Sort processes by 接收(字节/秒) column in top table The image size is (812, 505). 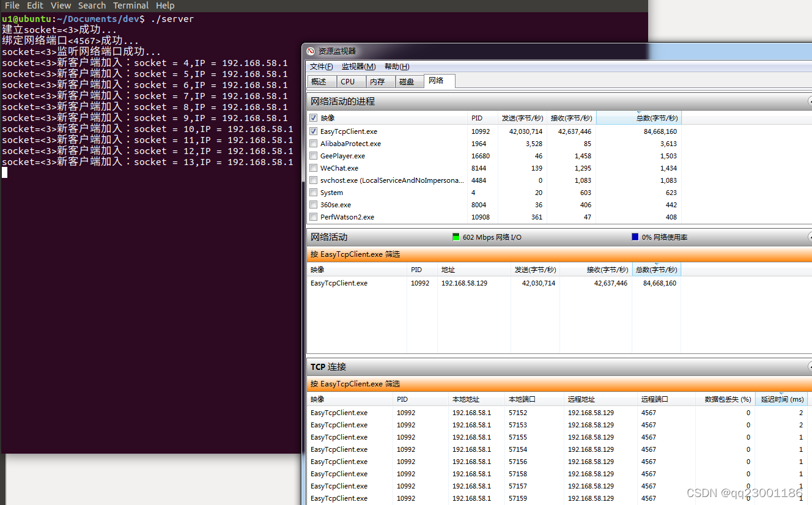pos(571,118)
